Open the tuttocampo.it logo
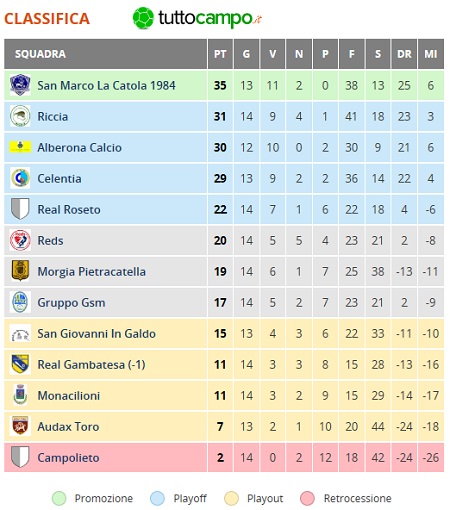Image resolution: width=450 pixels, height=510 pixels. pyautogui.click(x=197, y=18)
